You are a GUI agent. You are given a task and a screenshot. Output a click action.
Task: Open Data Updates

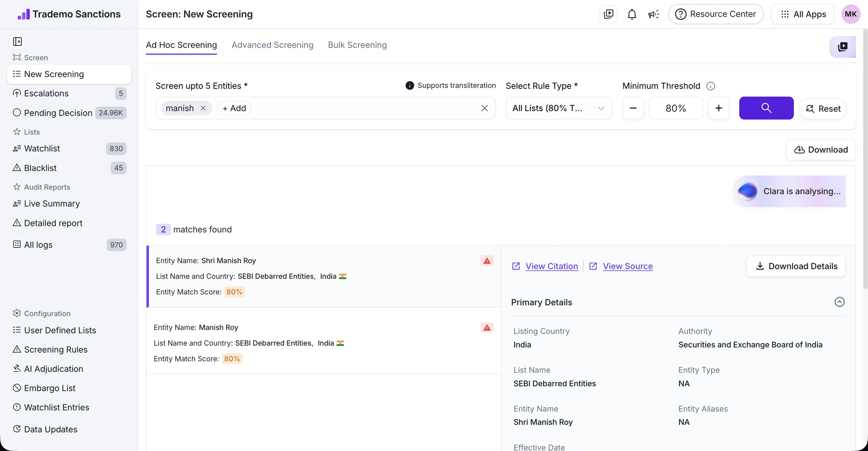[x=69, y=429]
